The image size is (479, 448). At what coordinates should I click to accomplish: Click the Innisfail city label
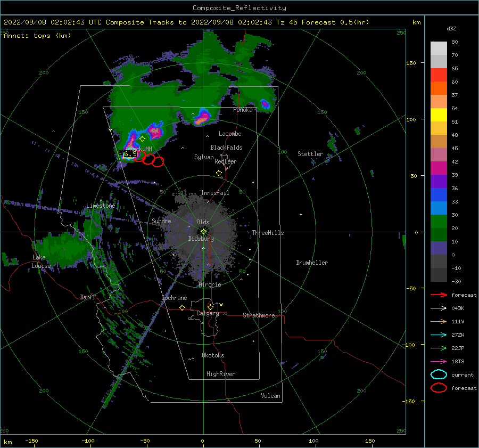(215, 193)
